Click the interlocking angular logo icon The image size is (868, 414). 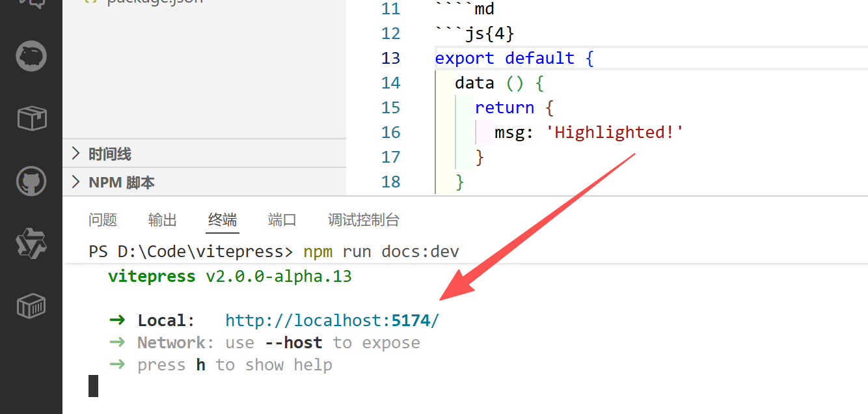point(31,243)
